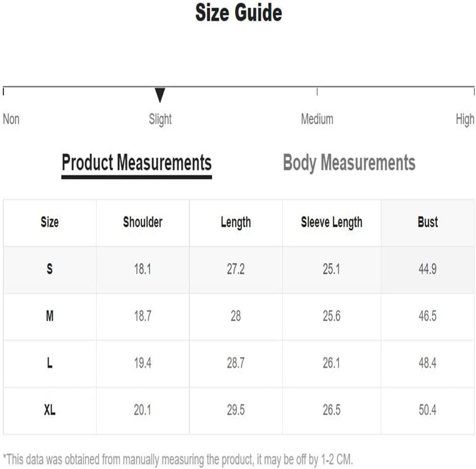Click the 44.9 bust value cell
476x469 pixels.
[x=427, y=270]
